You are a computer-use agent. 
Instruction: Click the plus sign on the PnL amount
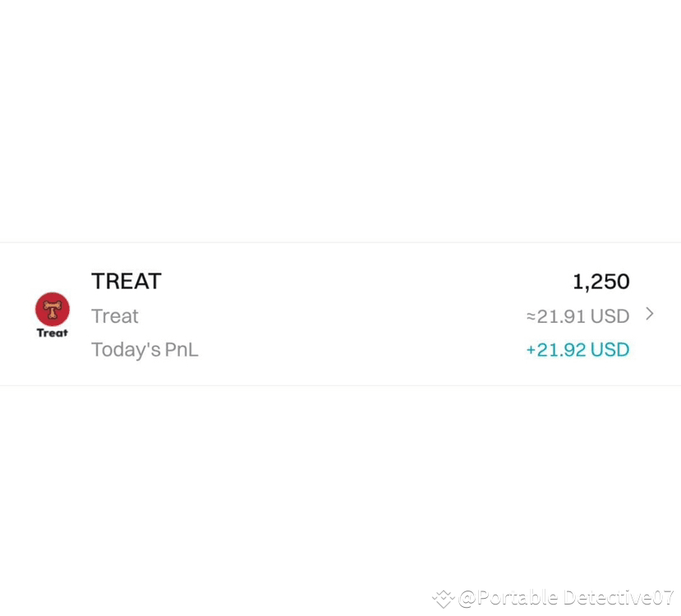pos(531,351)
